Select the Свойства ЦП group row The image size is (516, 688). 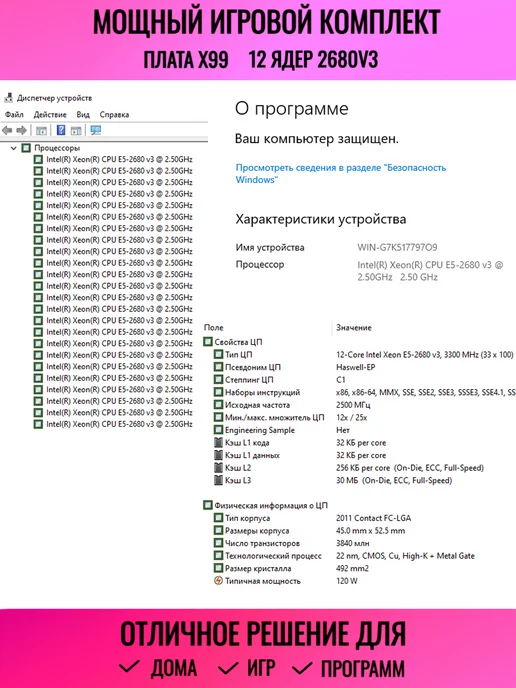pos(233,342)
